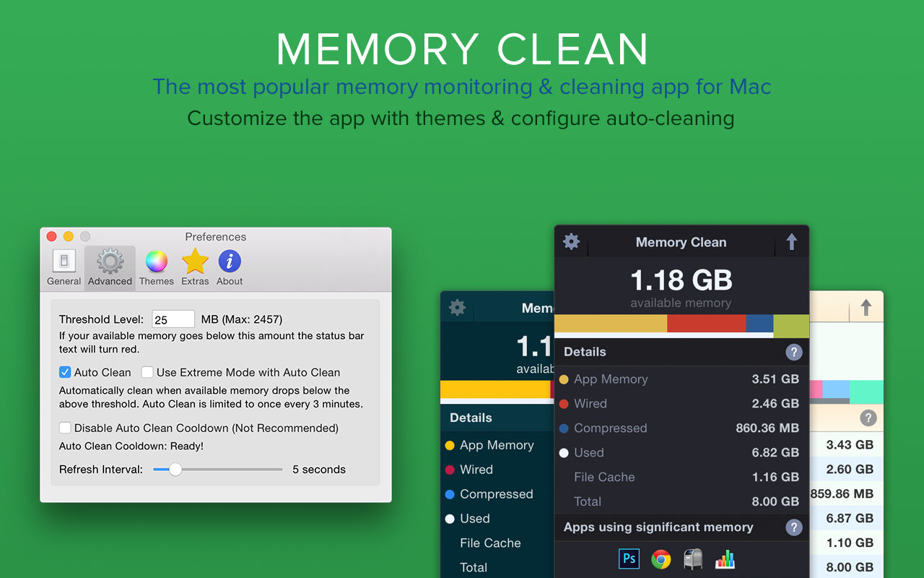Open the About tab
The width and height of the screenshot is (924, 578).
230,267
